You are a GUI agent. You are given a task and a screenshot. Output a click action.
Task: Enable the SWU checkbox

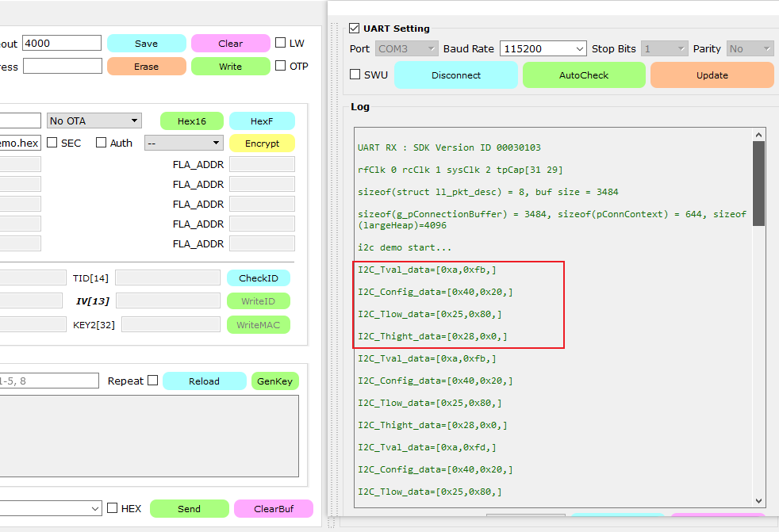[x=355, y=75]
